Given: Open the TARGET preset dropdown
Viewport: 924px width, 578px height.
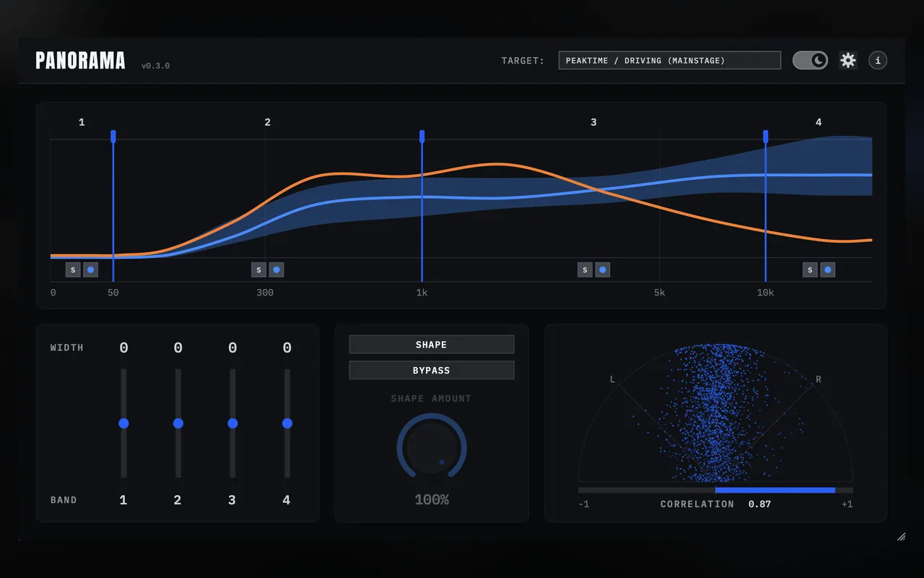Looking at the screenshot, I should click(x=670, y=60).
